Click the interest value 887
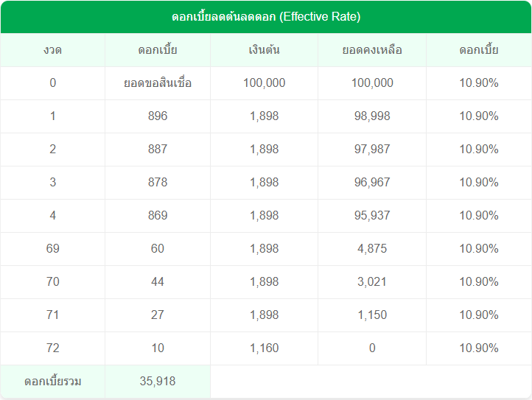 coord(158,150)
